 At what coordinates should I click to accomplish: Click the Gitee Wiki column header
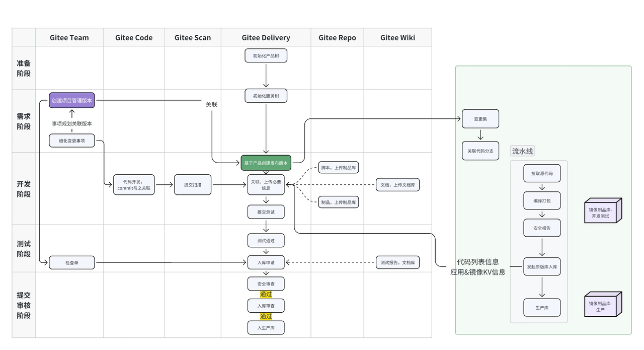coord(397,38)
